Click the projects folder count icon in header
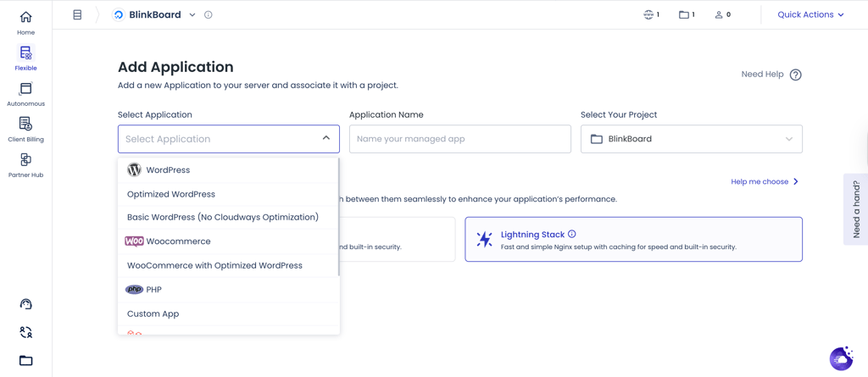This screenshot has height=377, width=868. click(x=684, y=15)
